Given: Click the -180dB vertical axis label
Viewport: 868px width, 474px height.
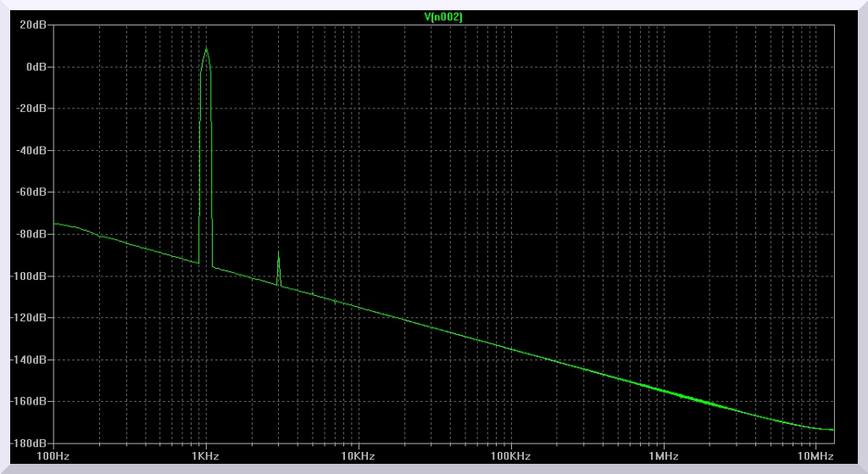Looking at the screenshot, I should coord(29,443).
